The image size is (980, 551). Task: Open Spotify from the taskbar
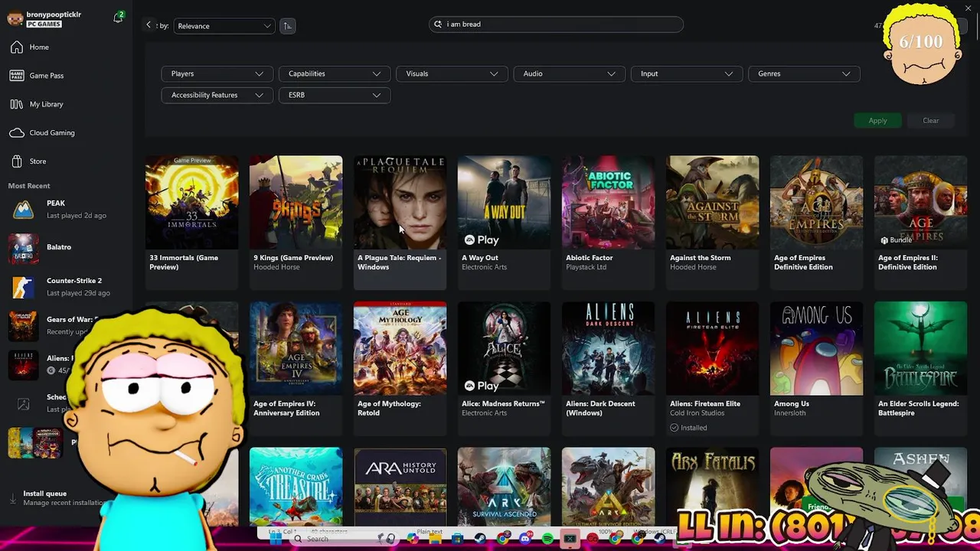(547, 539)
